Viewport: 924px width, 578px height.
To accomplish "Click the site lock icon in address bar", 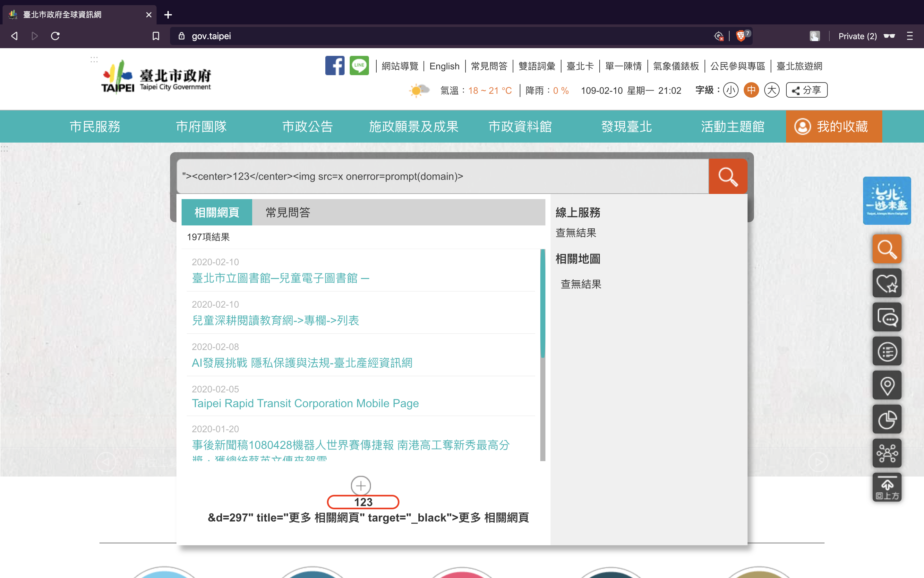I will click(x=182, y=36).
